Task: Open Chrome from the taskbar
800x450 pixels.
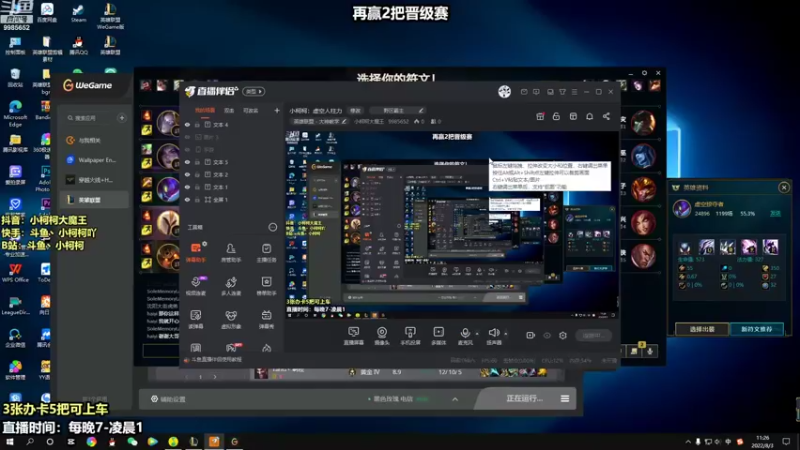Action: 91,441
